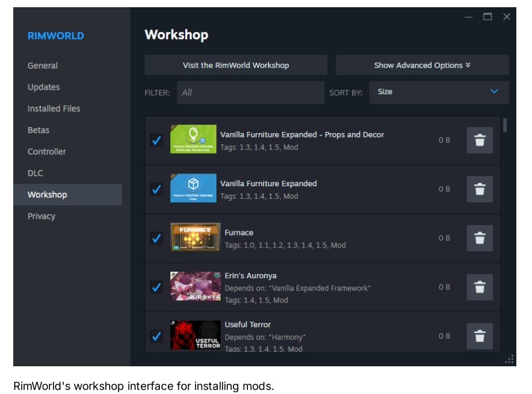Click trash icon next to Useful Terror
Image resolution: width=532 pixels, height=394 pixels.
pyautogui.click(x=480, y=336)
